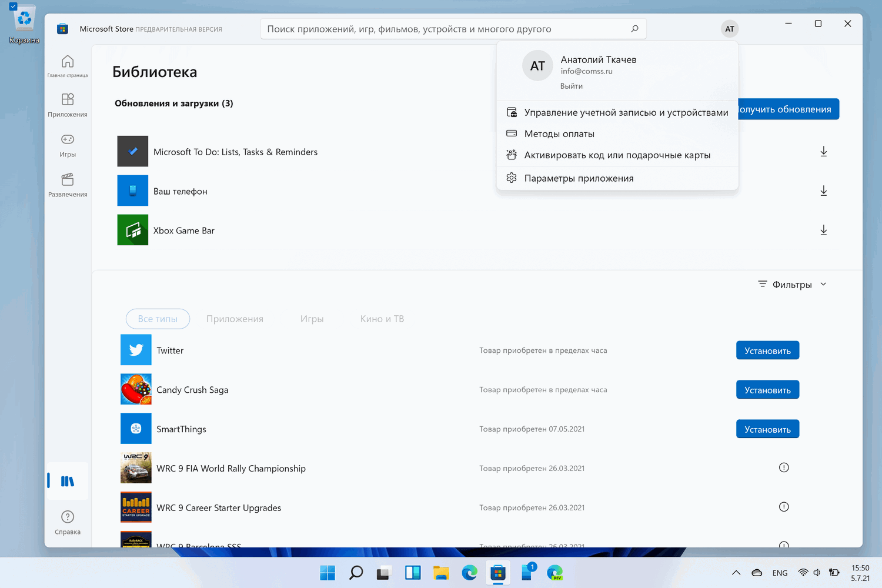Click the Выйти sign-out link
This screenshot has width=882, height=588.
pos(572,86)
